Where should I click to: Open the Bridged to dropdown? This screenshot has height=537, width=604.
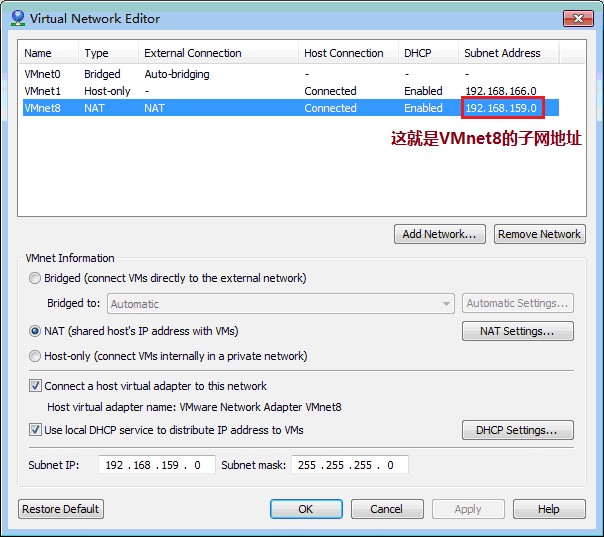(x=280, y=304)
